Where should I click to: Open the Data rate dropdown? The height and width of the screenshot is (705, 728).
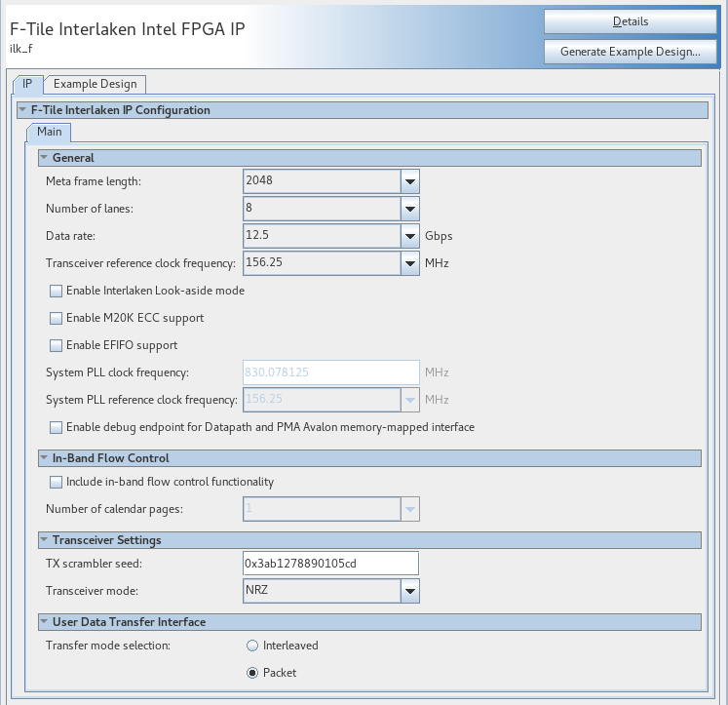point(410,236)
